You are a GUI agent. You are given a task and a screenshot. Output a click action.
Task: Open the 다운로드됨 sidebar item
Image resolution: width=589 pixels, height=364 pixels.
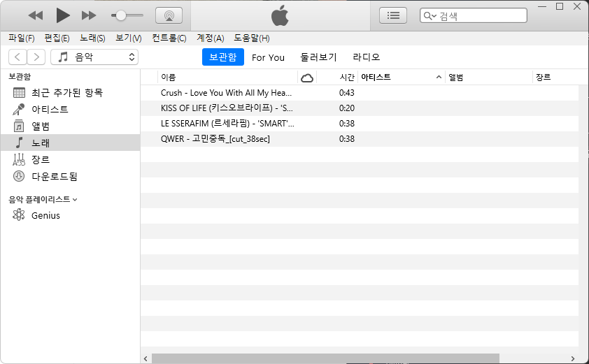70,176
